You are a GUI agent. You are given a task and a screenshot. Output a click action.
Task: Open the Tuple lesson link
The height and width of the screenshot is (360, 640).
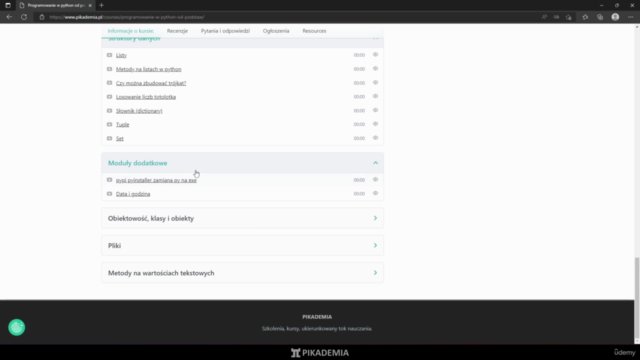[x=122, y=124]
